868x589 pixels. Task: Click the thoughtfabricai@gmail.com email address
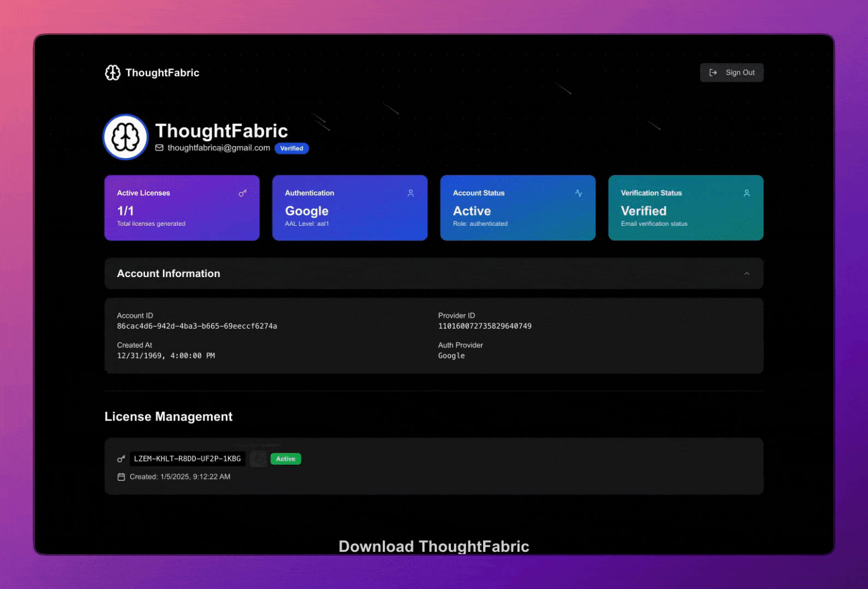pos(219,148)
